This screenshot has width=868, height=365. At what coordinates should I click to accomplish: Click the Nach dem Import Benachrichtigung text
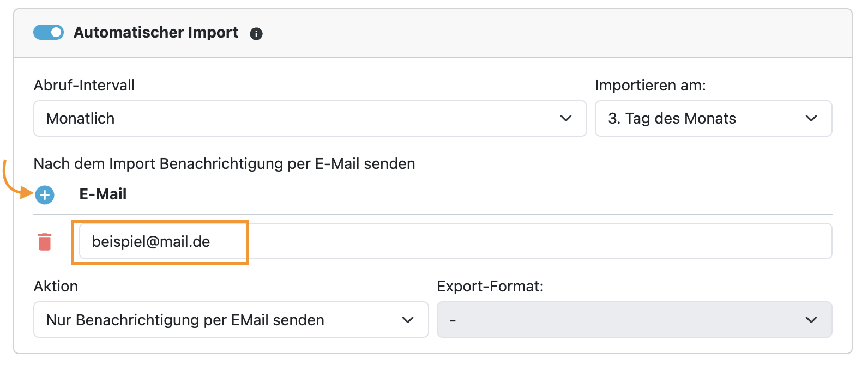[x=224, y=164]
